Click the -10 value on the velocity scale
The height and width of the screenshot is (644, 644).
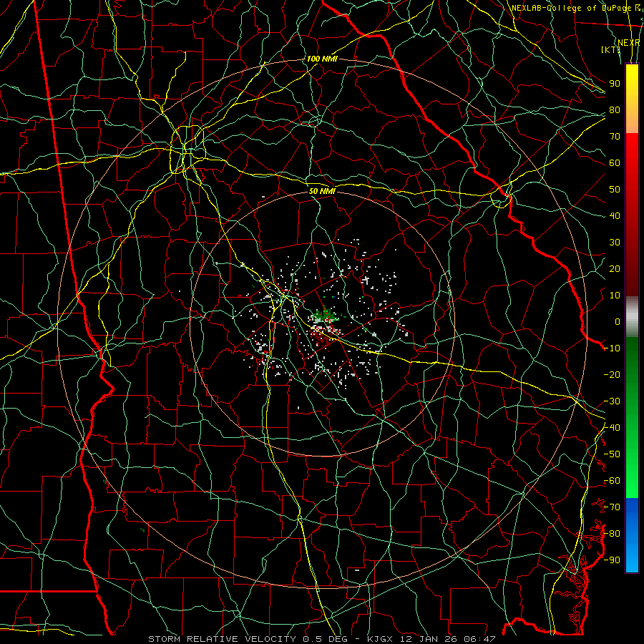click(612, 348)
